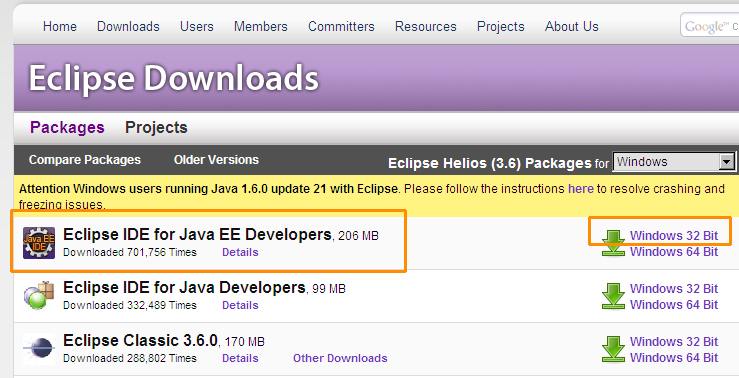
Task: Navigate to Projects in top navigation
Action: pos(501,26)
